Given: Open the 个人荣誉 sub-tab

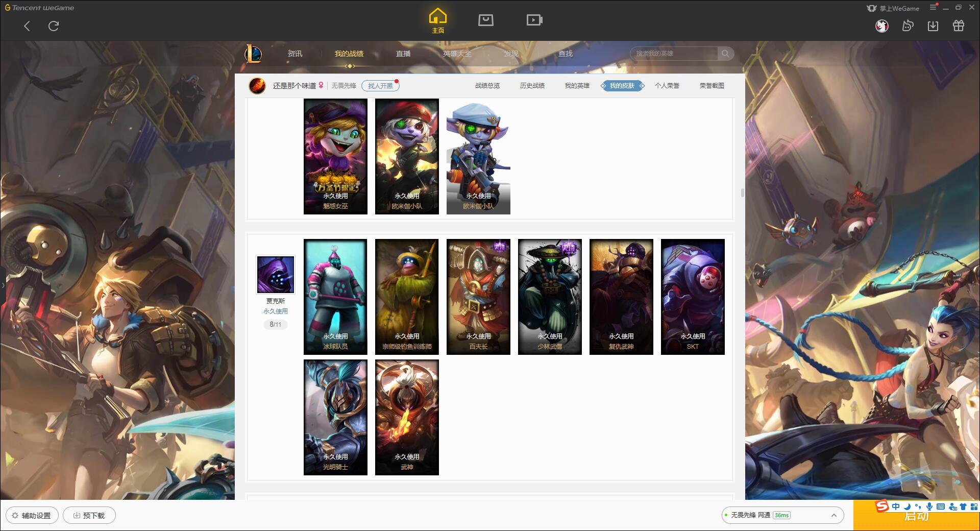Looking at the screenshot, I should [x=667, y=86].
